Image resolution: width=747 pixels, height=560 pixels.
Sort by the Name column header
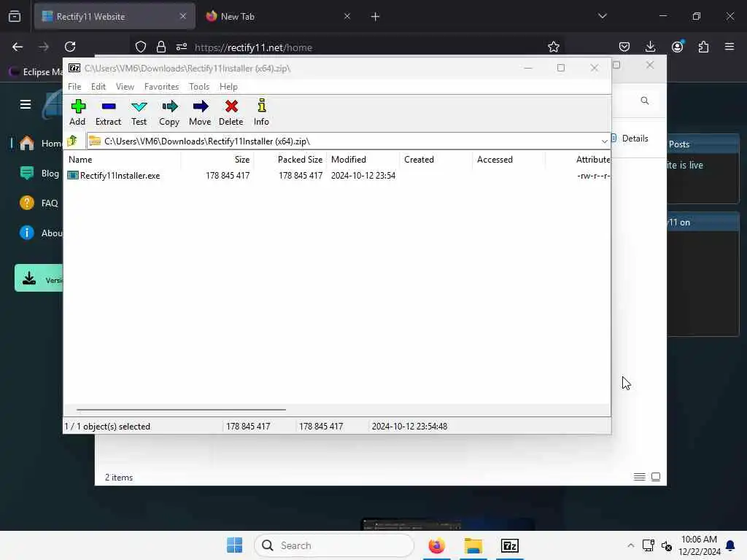point(122,160)
